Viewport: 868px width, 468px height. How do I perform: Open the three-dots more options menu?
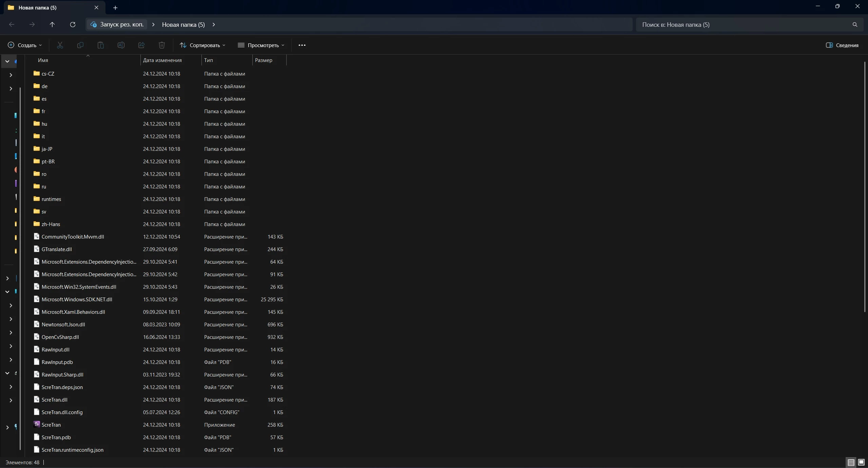click(x=302, y=45)
